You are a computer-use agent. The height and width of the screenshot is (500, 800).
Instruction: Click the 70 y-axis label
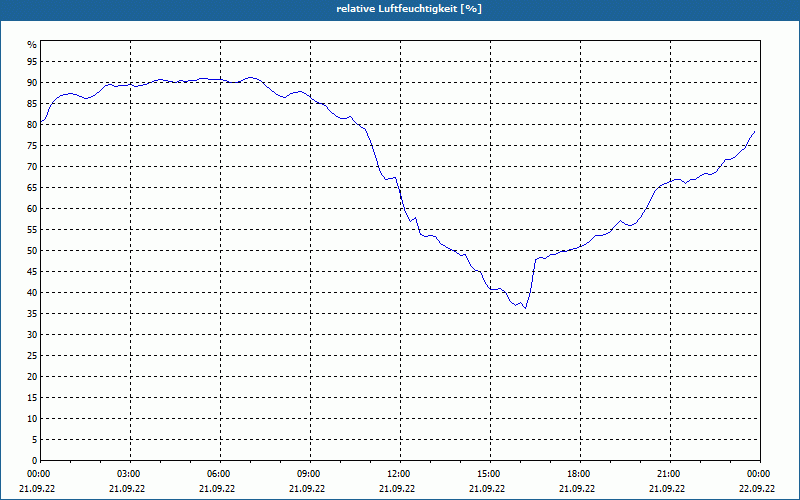click(x=32, y=167)
